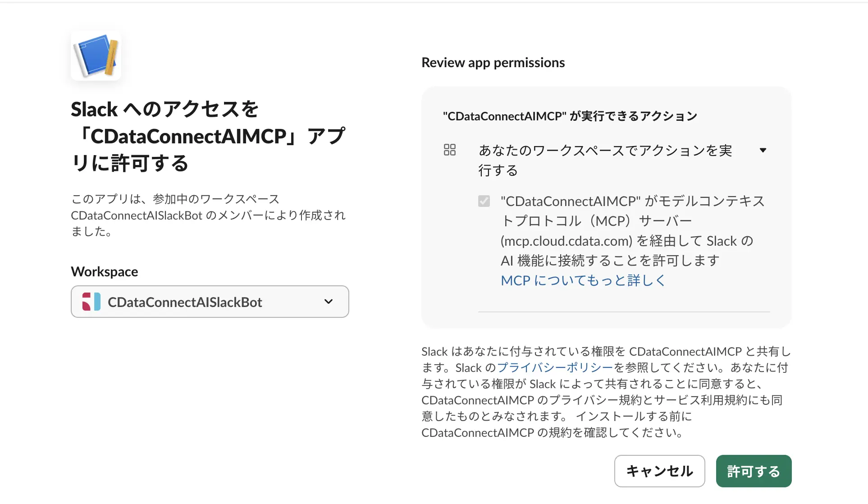Open the Workspace dropdown chevron
Viewport: 868px width, 504px height.
(x=329, y=302)
